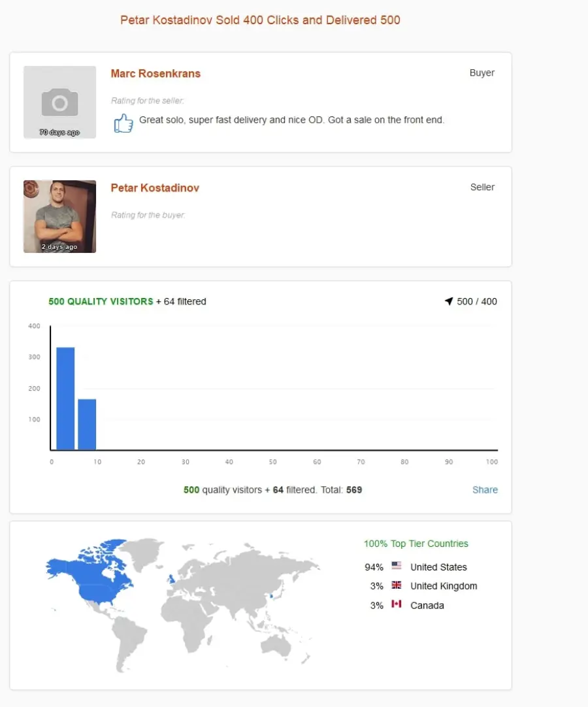Click the 100% Top Tier Countries label
Screen dimensions: 588x707
click(x=416, y=544)
